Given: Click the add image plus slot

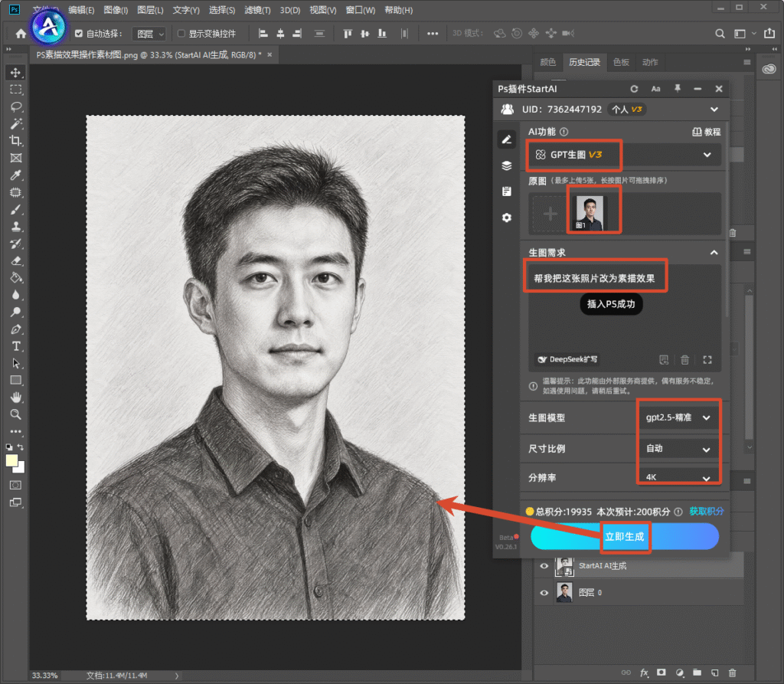Looking at the screenshot, I should point(550,214).
